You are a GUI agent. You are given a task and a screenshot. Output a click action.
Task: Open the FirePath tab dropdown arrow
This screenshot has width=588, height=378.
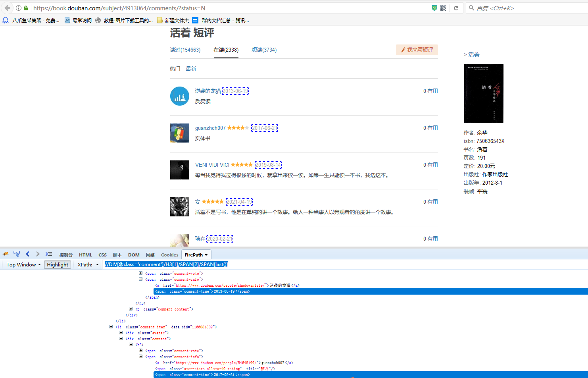(x=206, y=255)
